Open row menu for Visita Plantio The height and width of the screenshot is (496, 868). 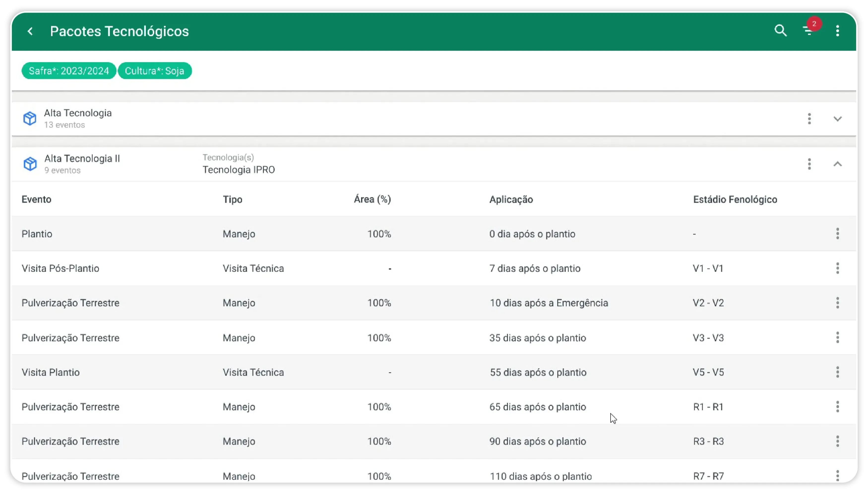(837, 372)
